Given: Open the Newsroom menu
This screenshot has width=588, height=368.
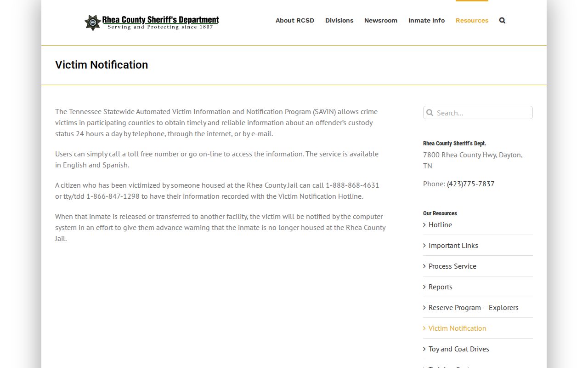Looking at the screenshot, I should click(381, 20).
